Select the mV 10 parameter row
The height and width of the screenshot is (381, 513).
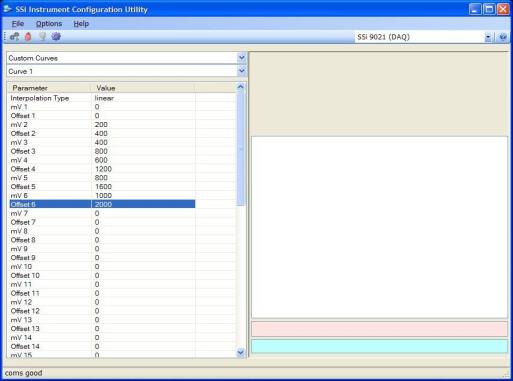pyautogui.click(x=102, y=266)
